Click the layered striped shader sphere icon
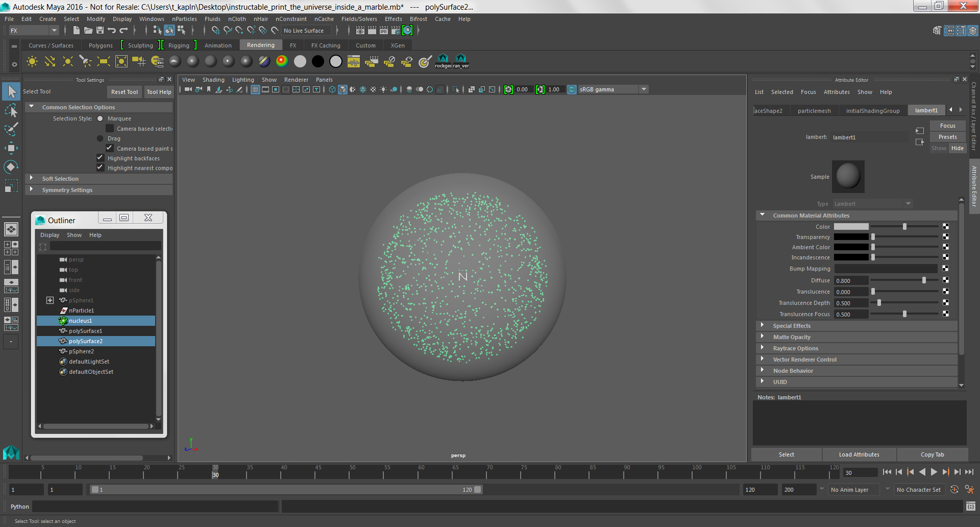The width and height of the screenshot is (980, 527). (x=264, y=61)
